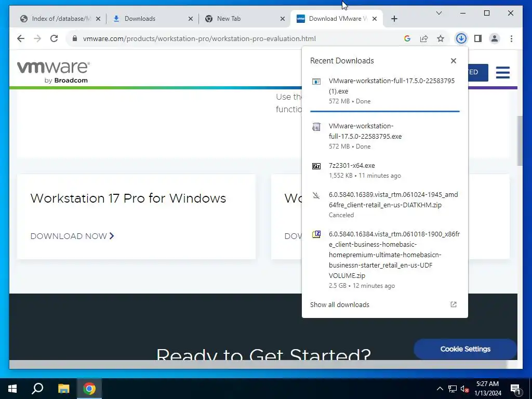
Task: Open VMware-workstation-full-17.5.0-22583795.exe download entry
Action: (385, 136)
